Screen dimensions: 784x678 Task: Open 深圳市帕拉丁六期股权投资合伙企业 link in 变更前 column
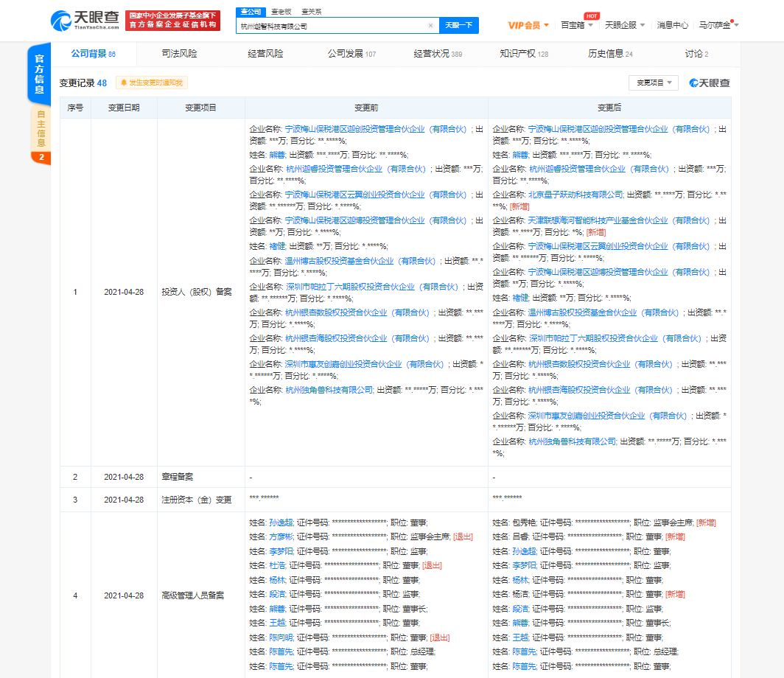pos(371,287)
